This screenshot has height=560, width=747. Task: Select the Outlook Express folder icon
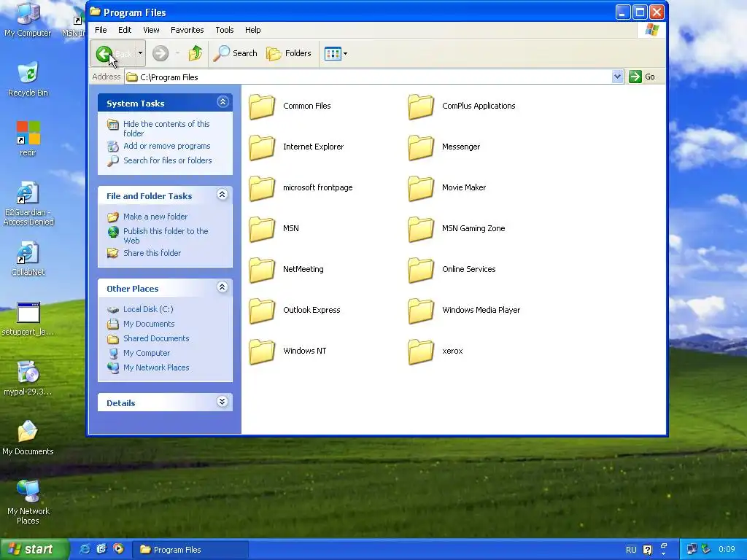click(262, 311)
